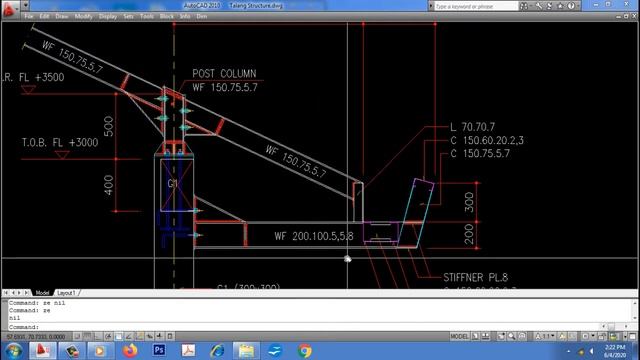640x360 pixels.
Task: Open the Dim menu
Action: [x=202, y=16]
